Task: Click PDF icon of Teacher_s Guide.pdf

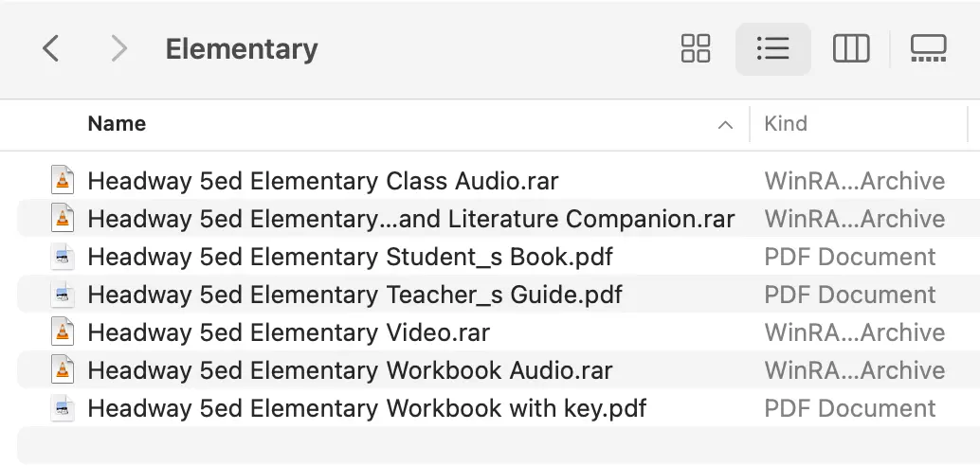Action: tap(62, 295)
